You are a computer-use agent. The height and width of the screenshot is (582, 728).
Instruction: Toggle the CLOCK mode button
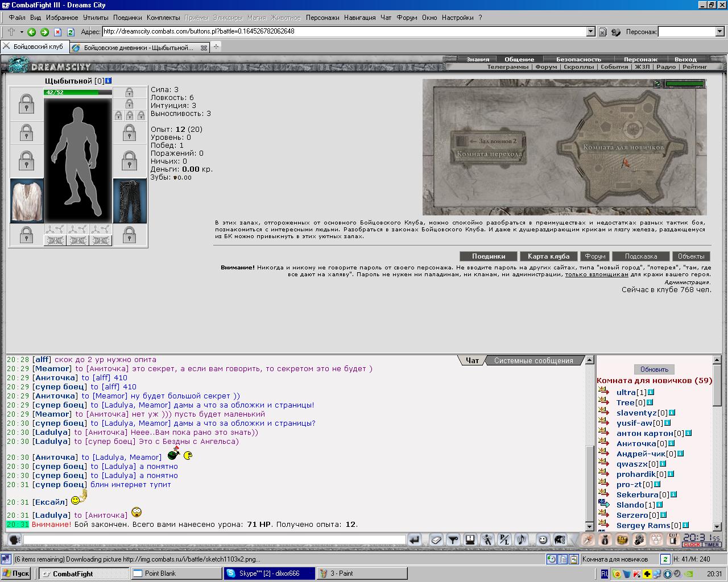(692, 544)
